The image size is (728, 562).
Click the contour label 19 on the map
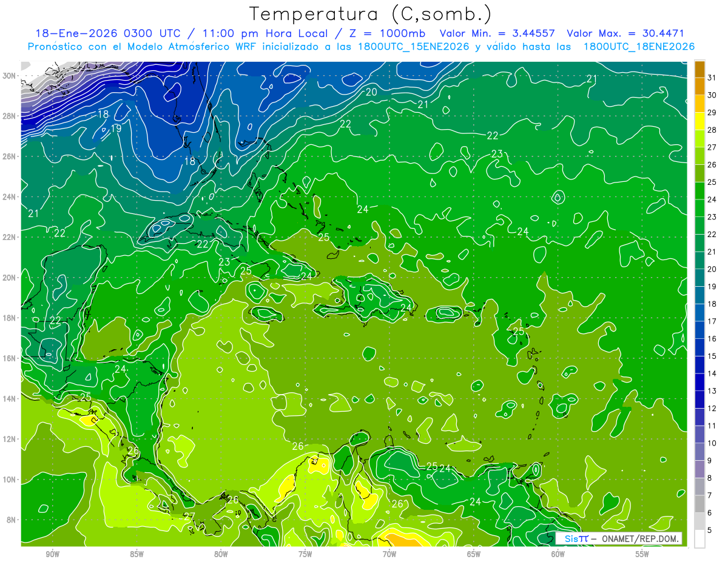(116, 128)
